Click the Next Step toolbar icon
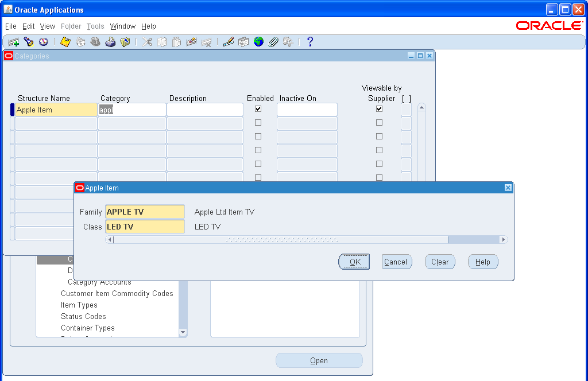 click(x=80, y=42)
